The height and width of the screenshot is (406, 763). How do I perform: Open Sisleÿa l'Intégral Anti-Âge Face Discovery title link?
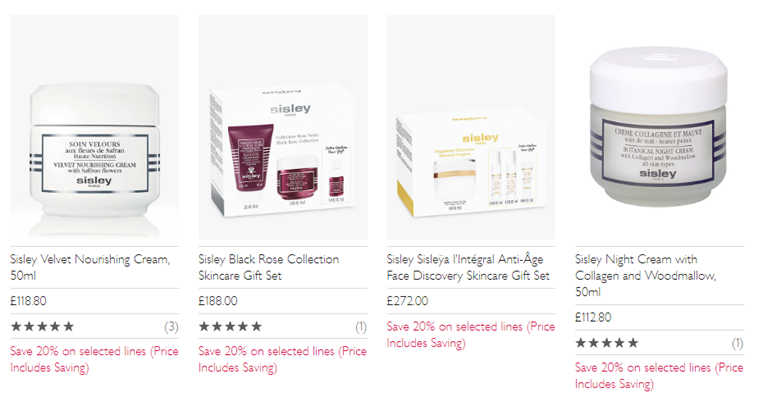tap(468, 267)
